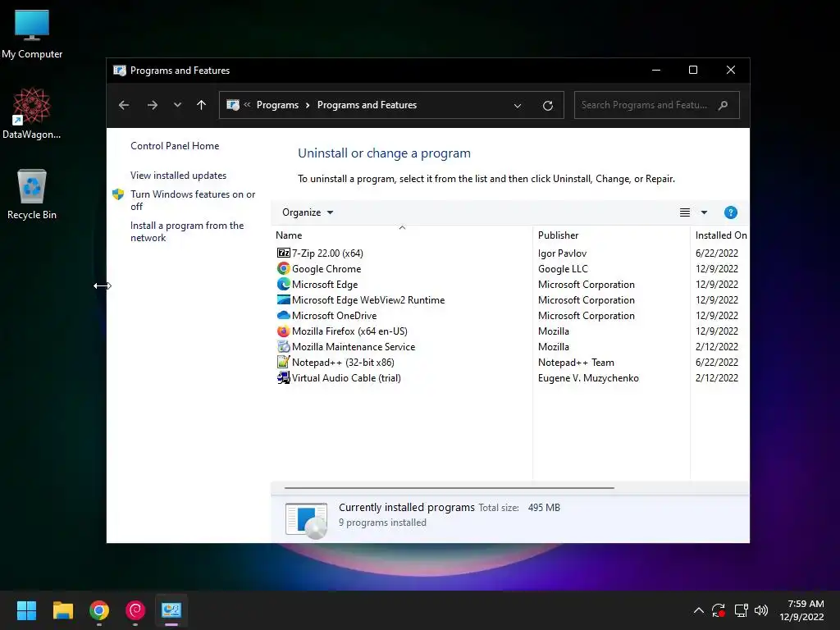Select the Microsoft Edge program icon

point(283,284)
